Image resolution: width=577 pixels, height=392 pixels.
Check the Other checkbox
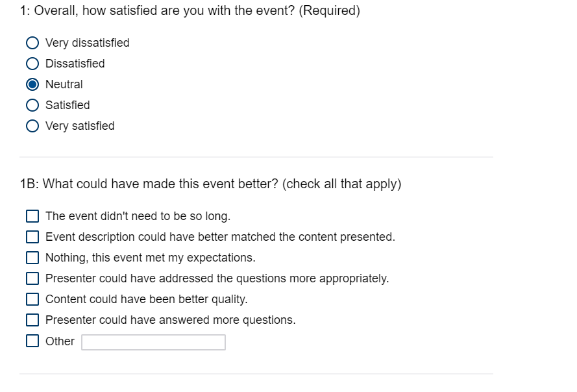point(32,341)
